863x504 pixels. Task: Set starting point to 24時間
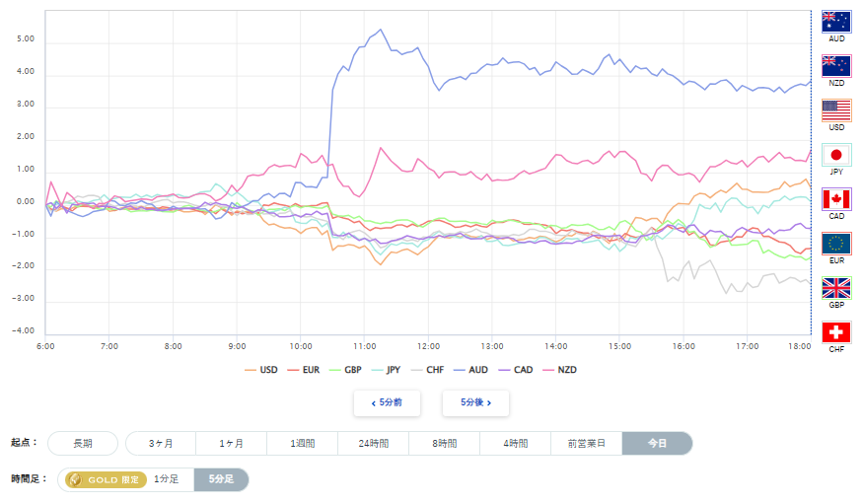pyautogui.click(x=373, y=444)
